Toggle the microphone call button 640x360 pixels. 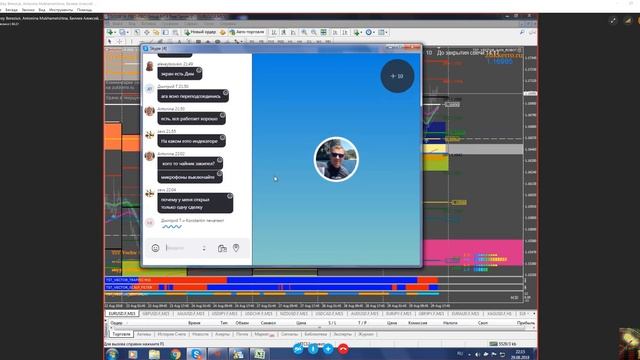(x=313, y=349)
